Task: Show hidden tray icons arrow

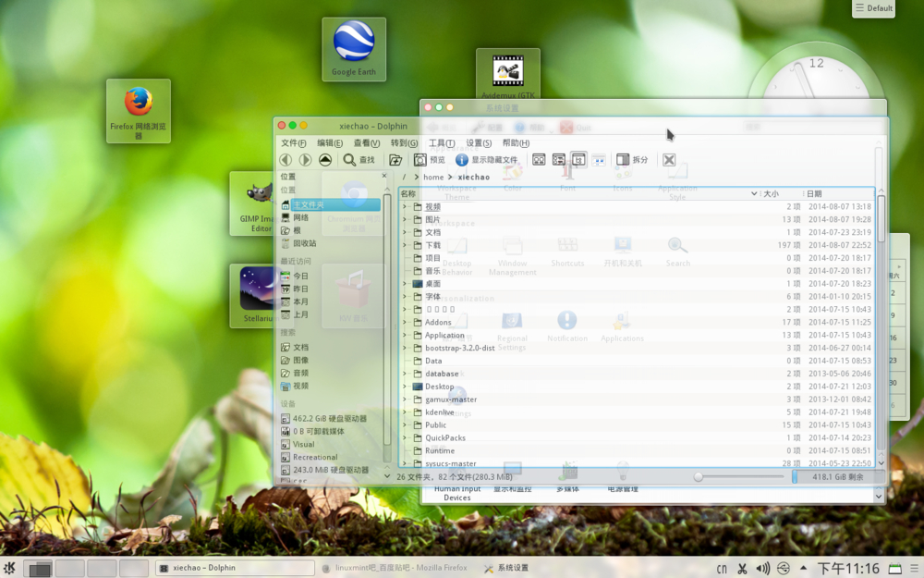Action: tap(803, 568)
